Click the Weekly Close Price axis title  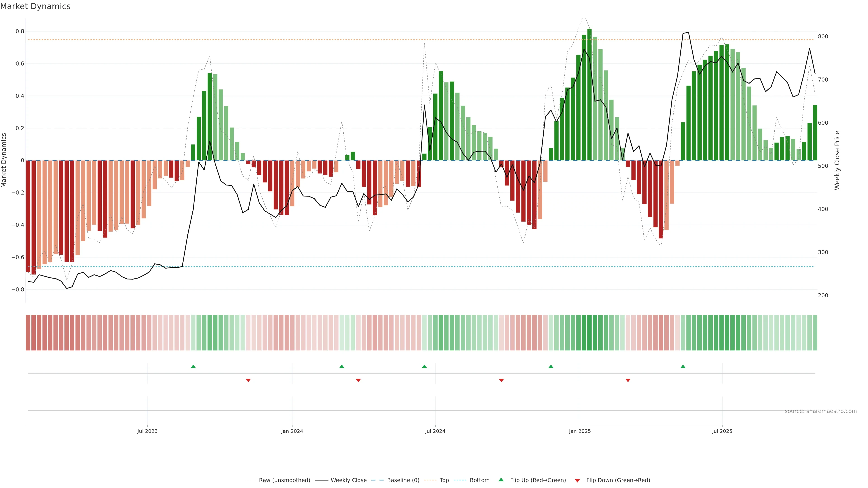(x=837, y=160)
